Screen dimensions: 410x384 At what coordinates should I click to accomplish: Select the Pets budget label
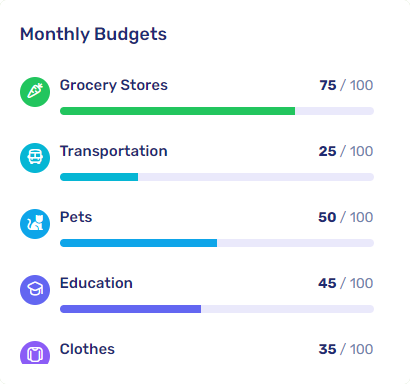click(76, 217)
